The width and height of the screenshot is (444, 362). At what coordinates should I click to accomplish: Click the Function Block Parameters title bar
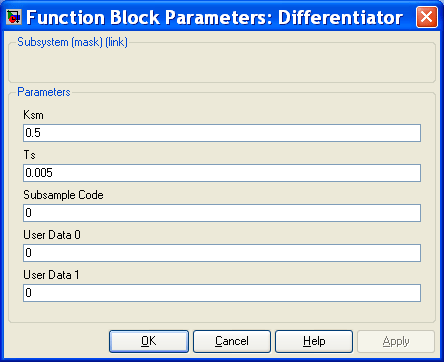[x=214, y=17]
